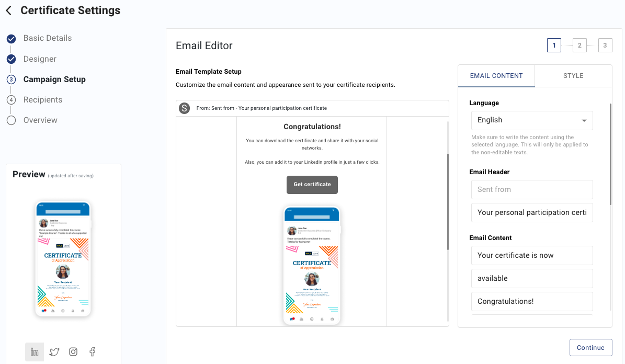The height and width of the screenshot is (364, 625).
Task: Select the Instagram preview icon
Action: click(x=73, y=351)
